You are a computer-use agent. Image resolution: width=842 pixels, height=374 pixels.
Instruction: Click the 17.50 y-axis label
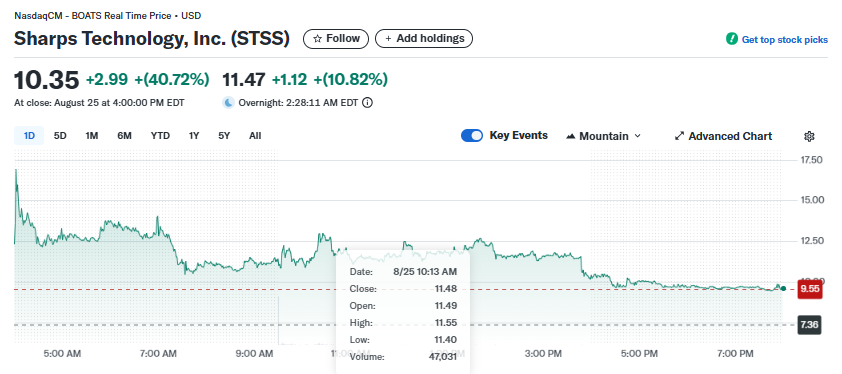[811, 160]
